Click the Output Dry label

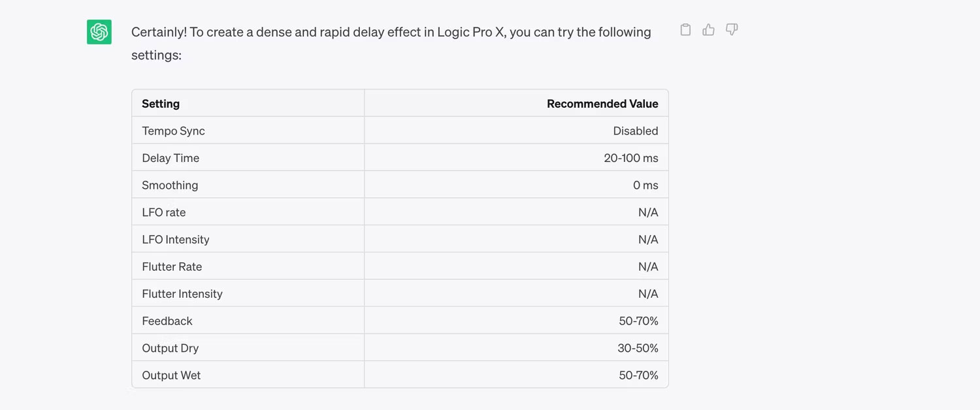click(170, 348)
